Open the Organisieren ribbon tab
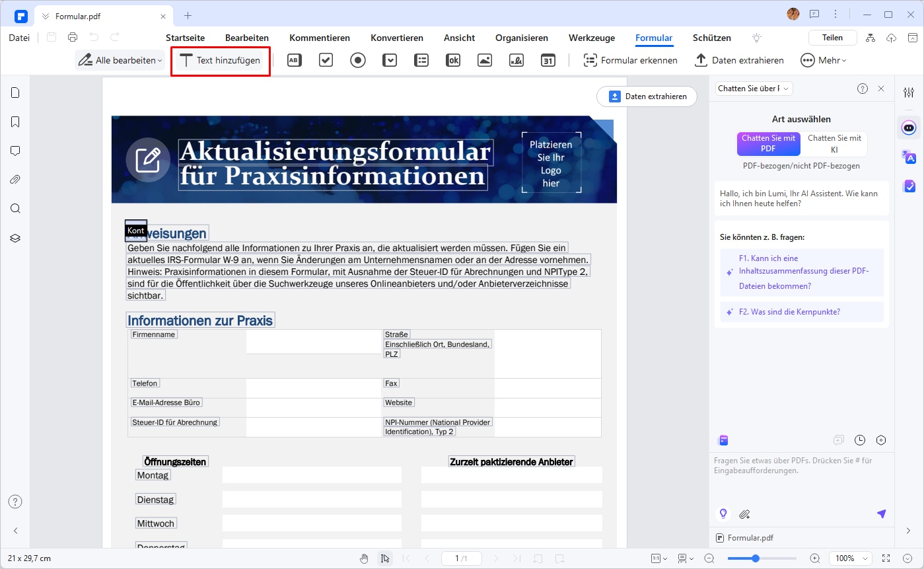Screen dimensions: 924x569 tap(522, 38)
